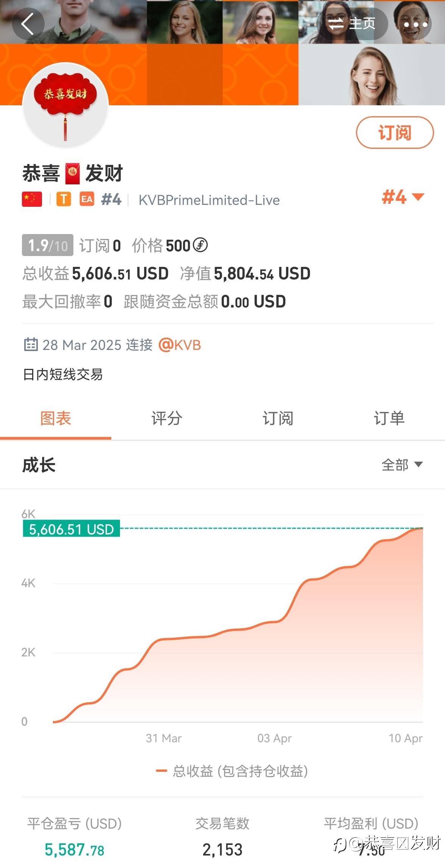Switch to the 评分 tab

(166, 418)
